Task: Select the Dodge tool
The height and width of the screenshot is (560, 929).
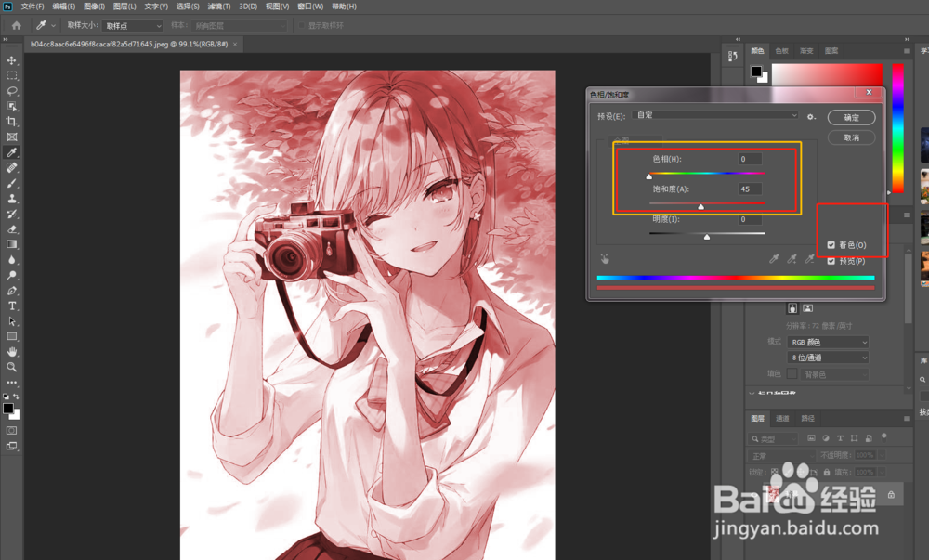Action: (x=12, y=275)
